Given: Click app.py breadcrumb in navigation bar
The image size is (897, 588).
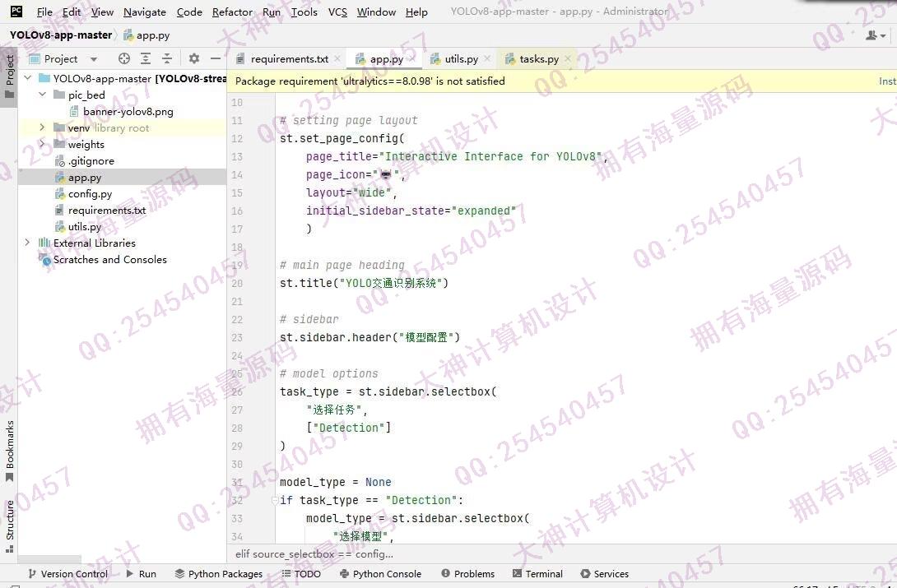Looking at the screenshot, I should [147, 35].
